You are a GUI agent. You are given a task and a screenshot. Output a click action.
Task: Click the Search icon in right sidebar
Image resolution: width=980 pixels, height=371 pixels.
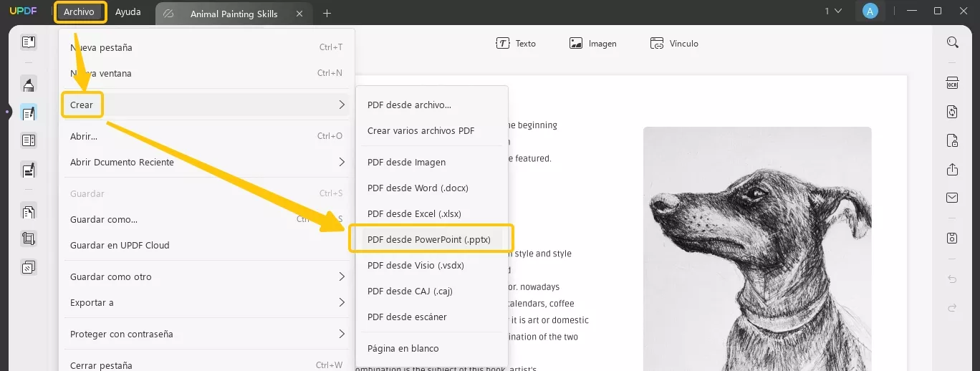coord(952,42)
